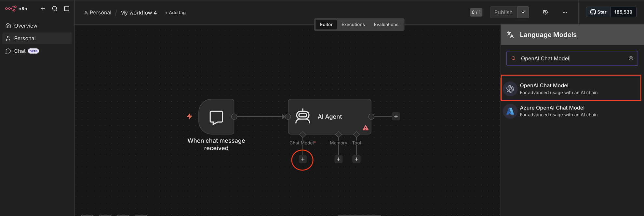Click the Personal breadcrumb link

point(98,12)
